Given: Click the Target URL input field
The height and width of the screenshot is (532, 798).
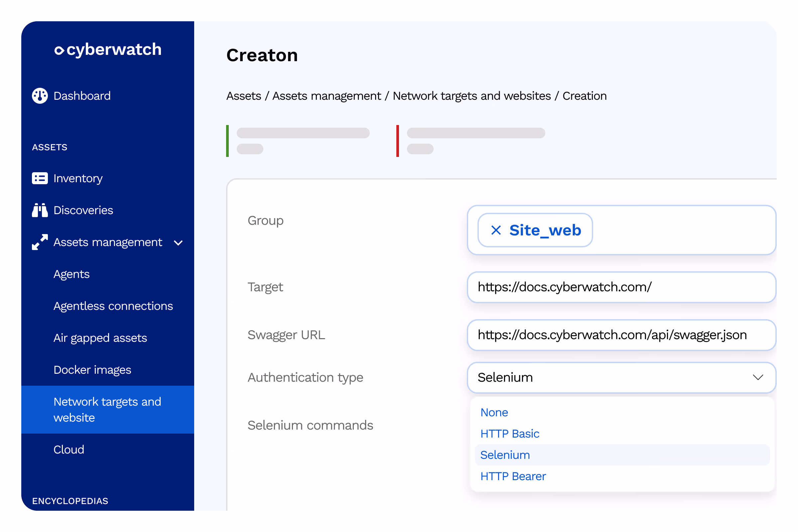Looking at the screenshot, I should click(621, 287).
